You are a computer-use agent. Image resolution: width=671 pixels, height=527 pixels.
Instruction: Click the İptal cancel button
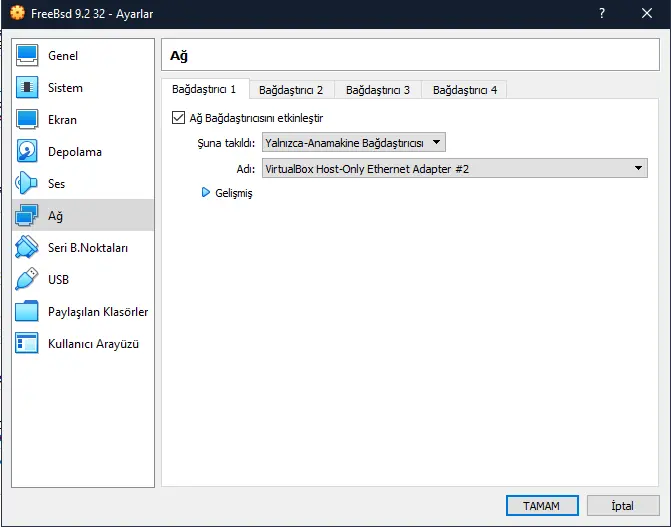coord(623,505)
